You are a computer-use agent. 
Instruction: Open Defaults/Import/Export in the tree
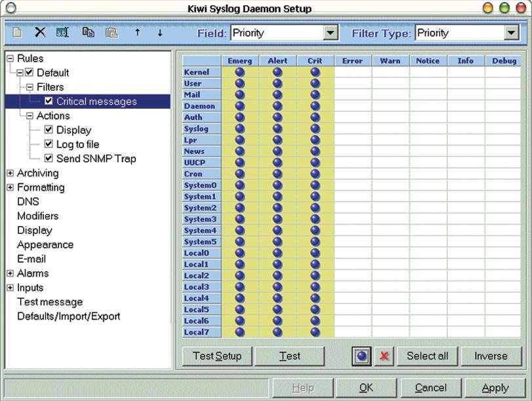69,316
